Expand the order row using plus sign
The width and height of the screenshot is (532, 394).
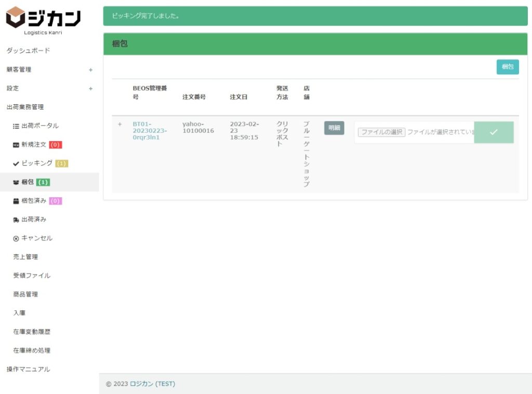pyautogui.click(x=120, y=124)
